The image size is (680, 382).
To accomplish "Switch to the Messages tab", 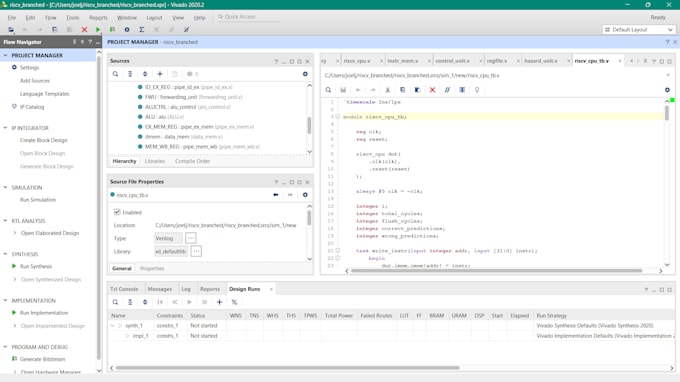I will point(160,289).
